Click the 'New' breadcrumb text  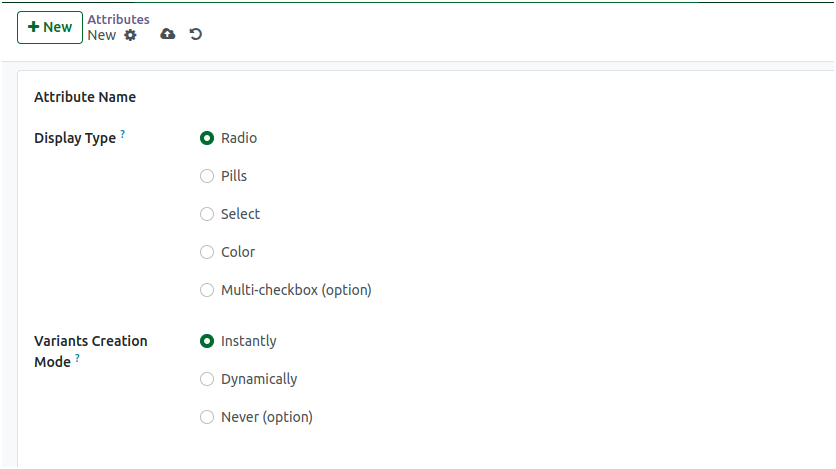102,35
